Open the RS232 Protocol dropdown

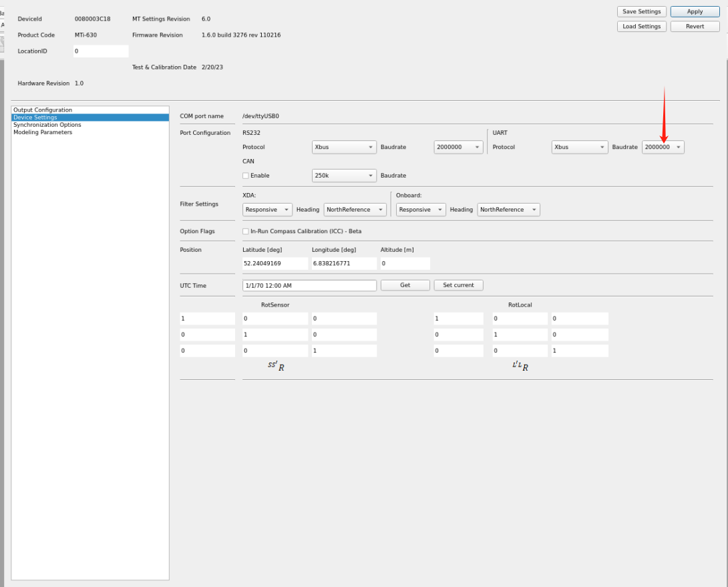(344, 147)
